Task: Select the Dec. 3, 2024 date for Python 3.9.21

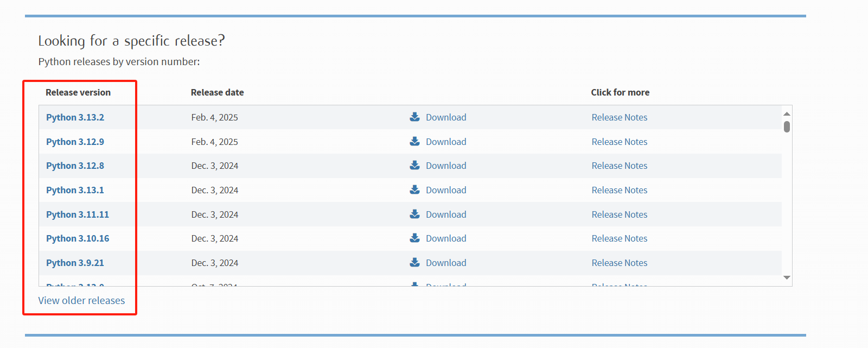Action: (x=215, y=263)
